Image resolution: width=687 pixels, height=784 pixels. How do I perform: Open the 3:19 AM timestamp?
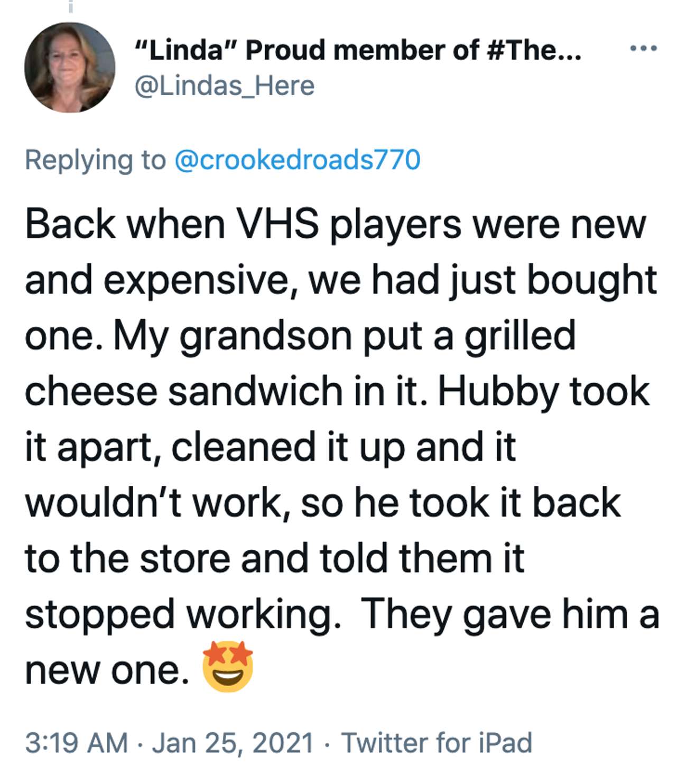point(77,742)
